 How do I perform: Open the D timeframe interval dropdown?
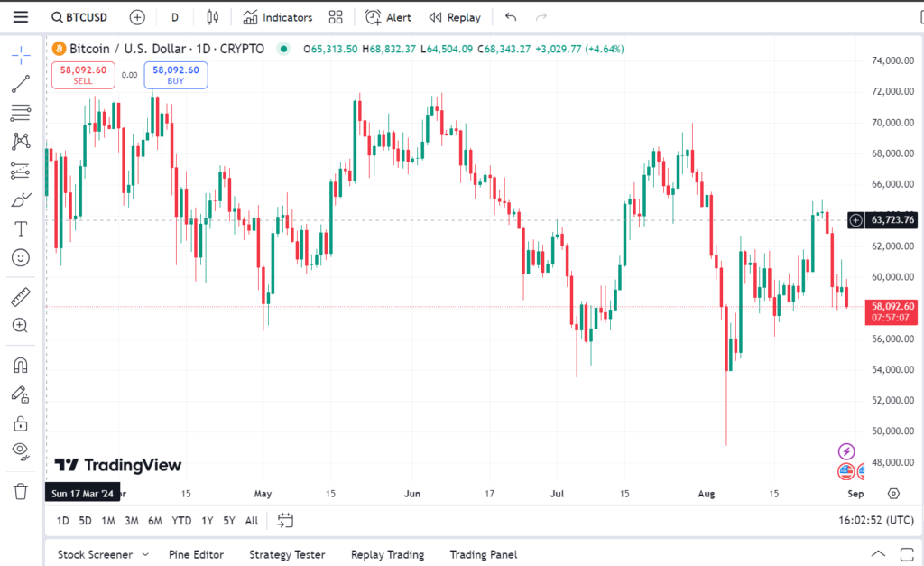(x=174, y=17)
